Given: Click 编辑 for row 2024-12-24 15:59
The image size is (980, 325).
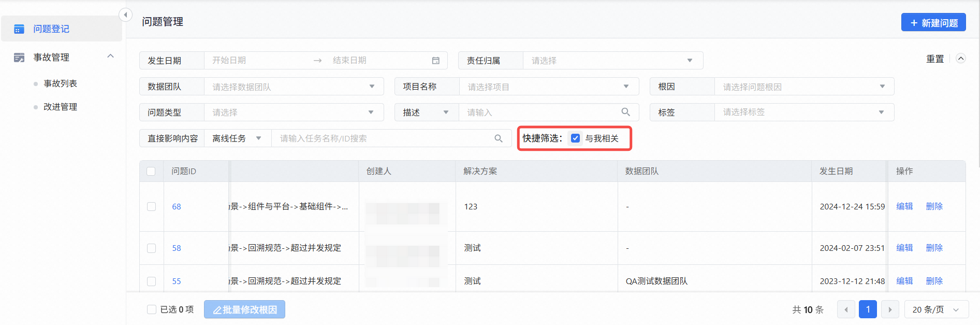Looking at the screenshot, I should click(904, 206).
